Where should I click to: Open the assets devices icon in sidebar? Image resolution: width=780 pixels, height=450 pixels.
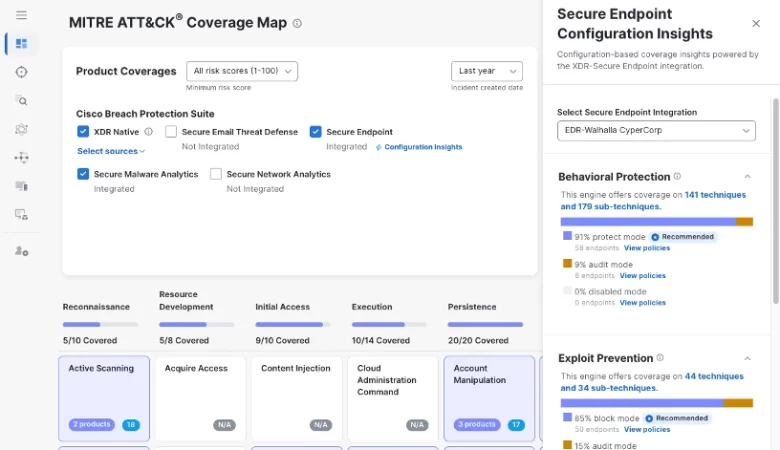click(21, 186)
